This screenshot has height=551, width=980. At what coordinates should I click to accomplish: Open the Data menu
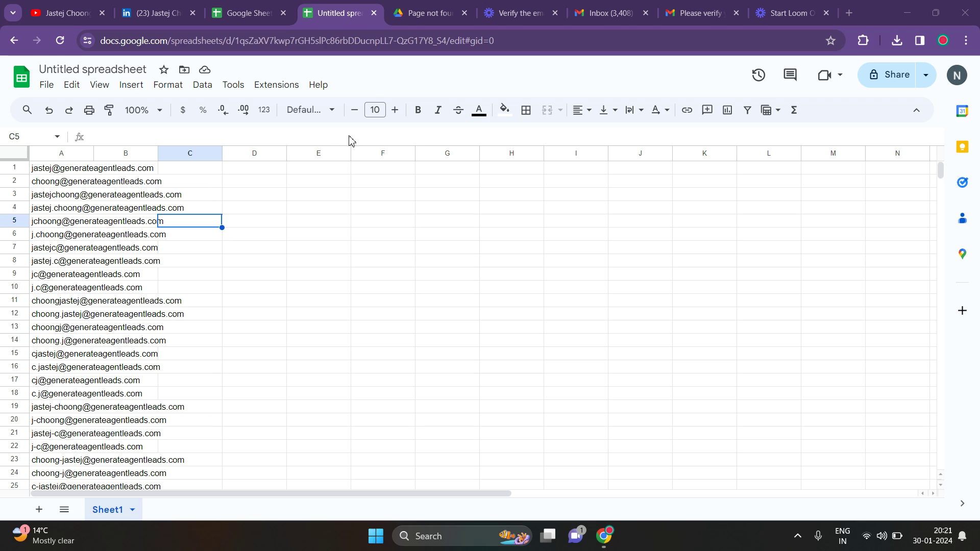tap(202, 85)
